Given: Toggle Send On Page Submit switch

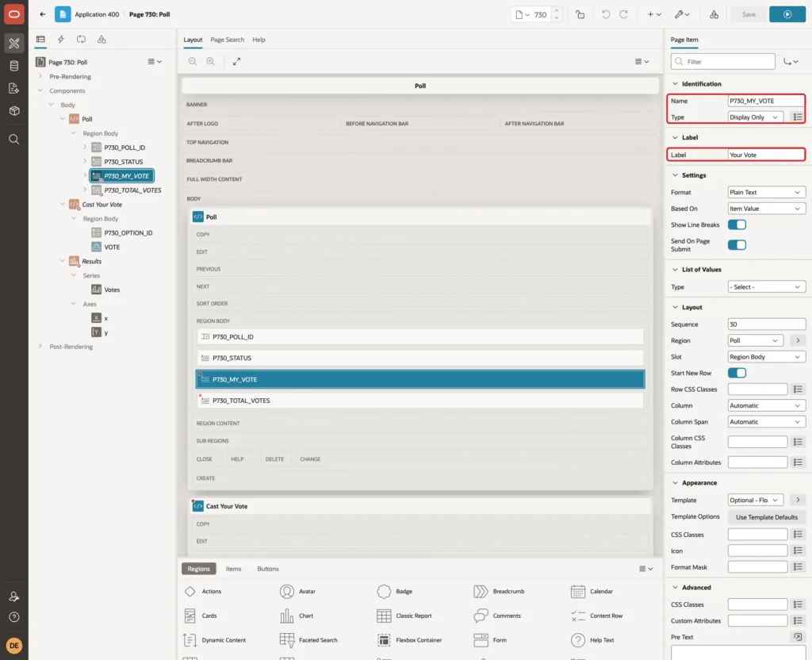Looking at the screenshot, I should [737, 245].
